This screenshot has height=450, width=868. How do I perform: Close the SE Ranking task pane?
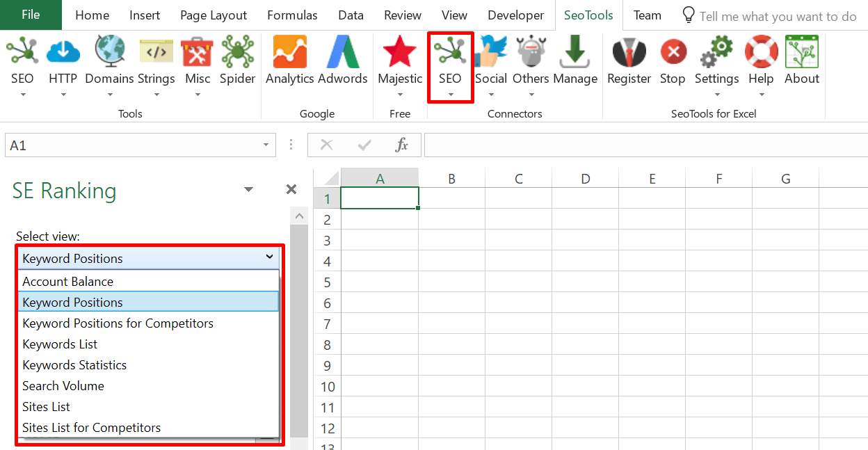click(291, 190)
